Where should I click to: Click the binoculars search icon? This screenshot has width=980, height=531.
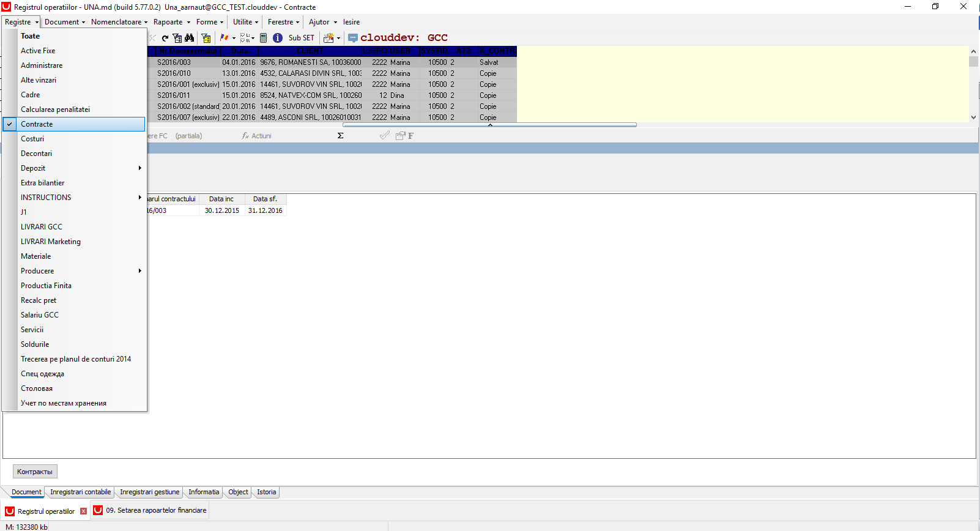pos(189,38)
